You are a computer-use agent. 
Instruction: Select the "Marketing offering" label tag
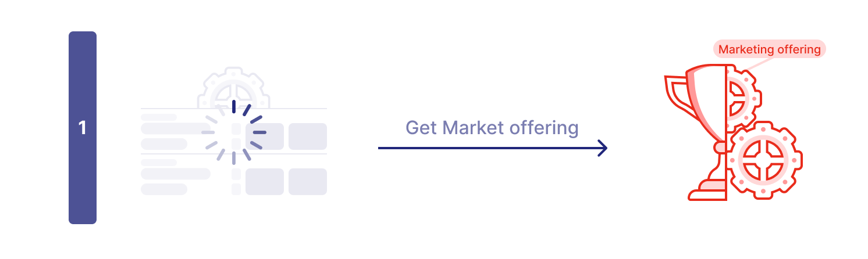coord(769,49)
